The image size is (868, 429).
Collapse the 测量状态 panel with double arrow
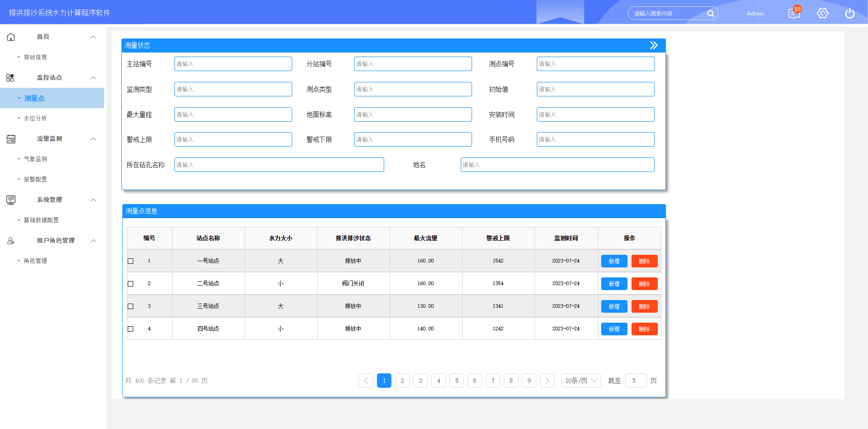point(654,45)
